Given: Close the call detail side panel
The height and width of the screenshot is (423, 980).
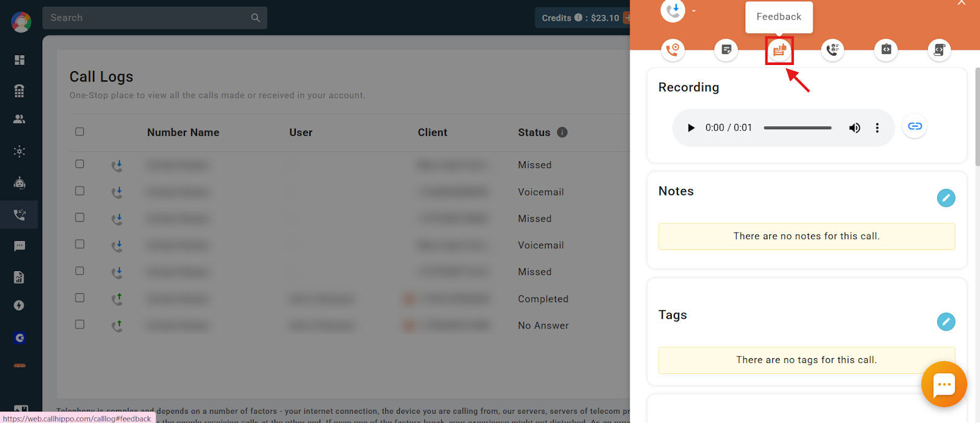Looking at the screenshot, I should (x=962, y=3).
